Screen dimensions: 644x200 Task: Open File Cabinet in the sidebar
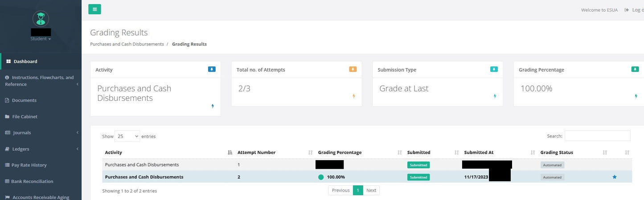point(25,117)
